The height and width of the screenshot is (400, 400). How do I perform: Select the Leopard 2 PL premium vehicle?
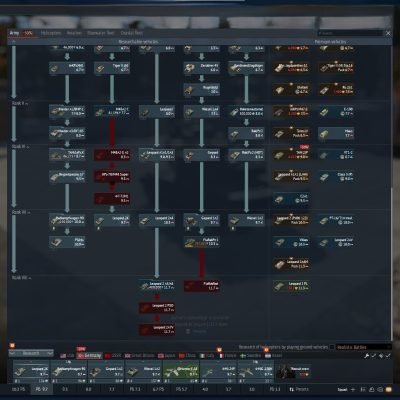[292, 286]
